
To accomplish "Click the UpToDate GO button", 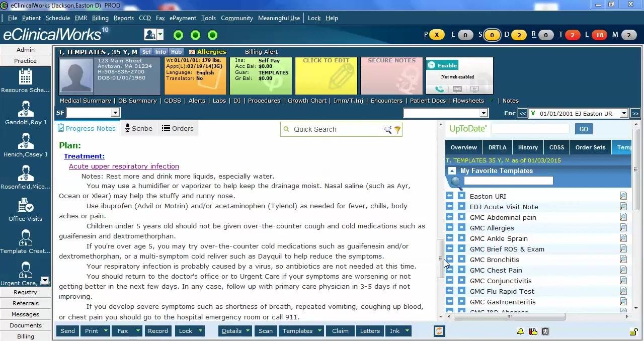I will click(x=584, y=129).
